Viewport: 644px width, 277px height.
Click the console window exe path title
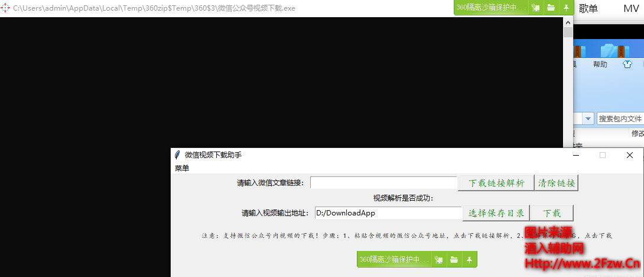point(154,8)
